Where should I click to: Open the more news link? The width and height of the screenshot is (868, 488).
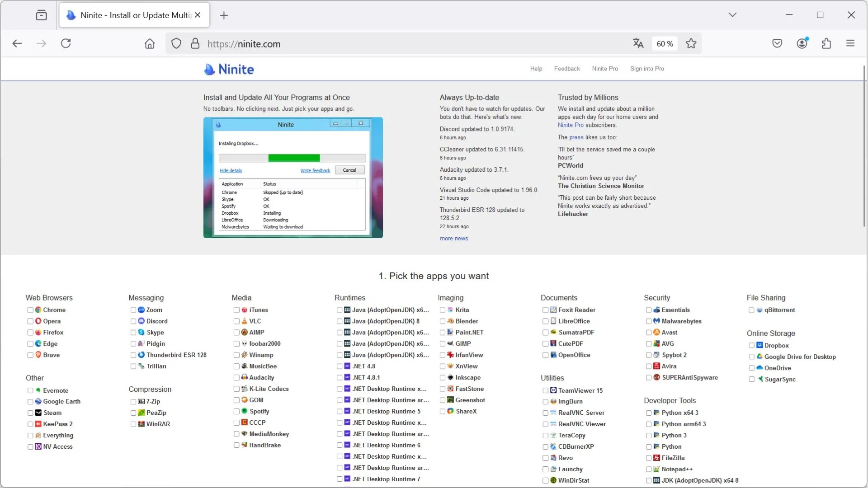tap(454, 239)
